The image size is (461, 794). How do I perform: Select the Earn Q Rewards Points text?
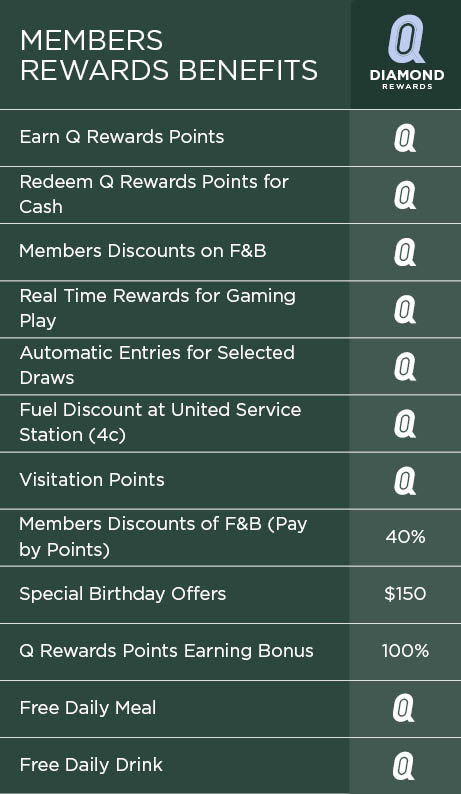point(122,137)
